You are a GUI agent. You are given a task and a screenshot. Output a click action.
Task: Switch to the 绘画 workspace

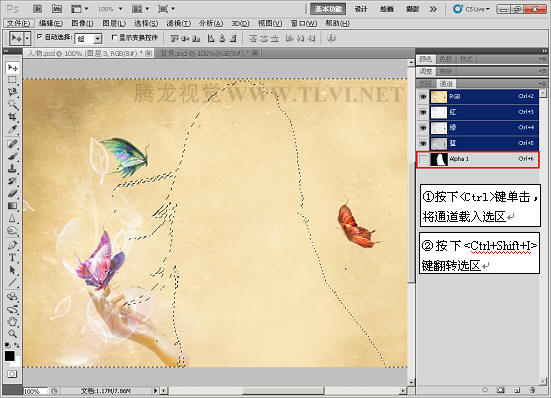click(x=387, y=9)
